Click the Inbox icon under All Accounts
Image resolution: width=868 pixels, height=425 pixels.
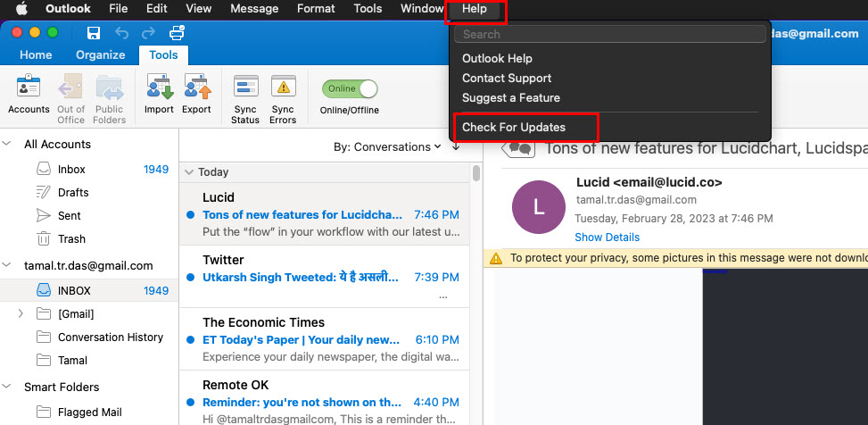click(x=44, y=169)
